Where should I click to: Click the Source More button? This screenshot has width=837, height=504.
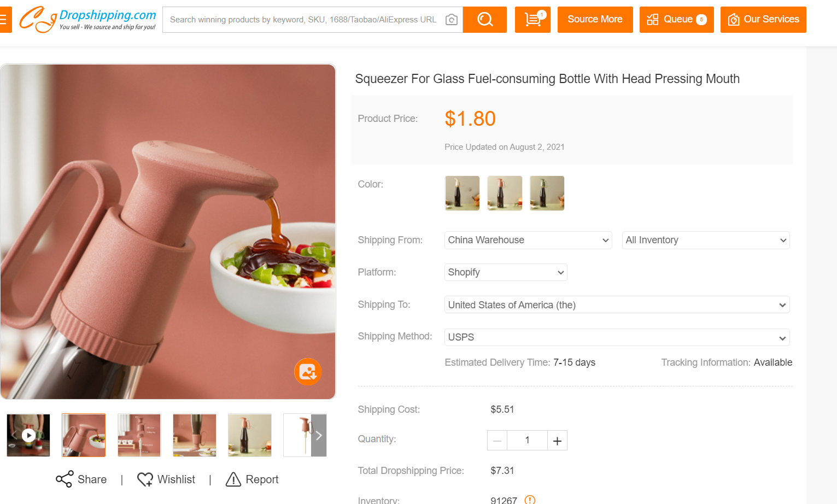pos(595,20)
